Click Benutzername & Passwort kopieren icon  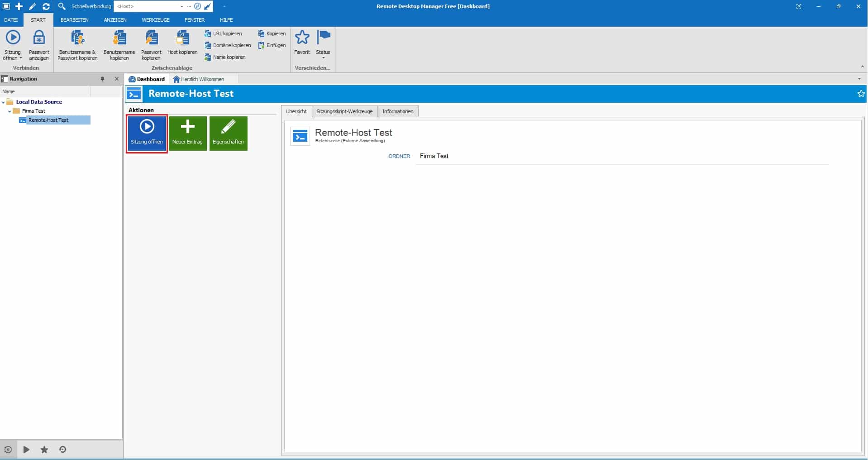(77, 38)
